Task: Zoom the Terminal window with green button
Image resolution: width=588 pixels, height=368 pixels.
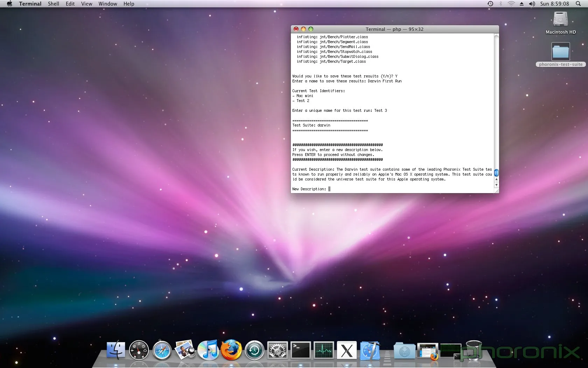Action: click(x=311, y=29)
